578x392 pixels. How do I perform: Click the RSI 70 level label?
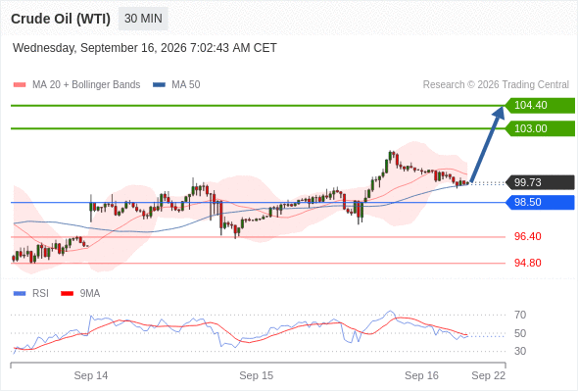[x=520, y=315]
